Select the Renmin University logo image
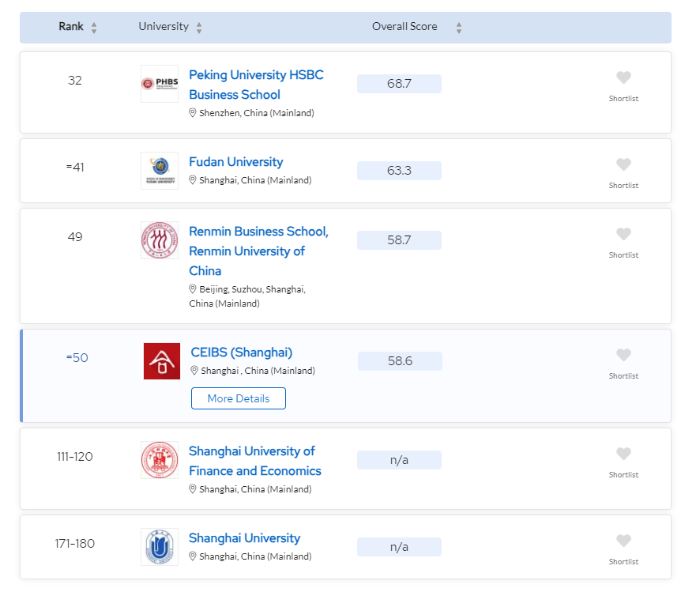Screen dimensions: 700x592 coord(160,240)
